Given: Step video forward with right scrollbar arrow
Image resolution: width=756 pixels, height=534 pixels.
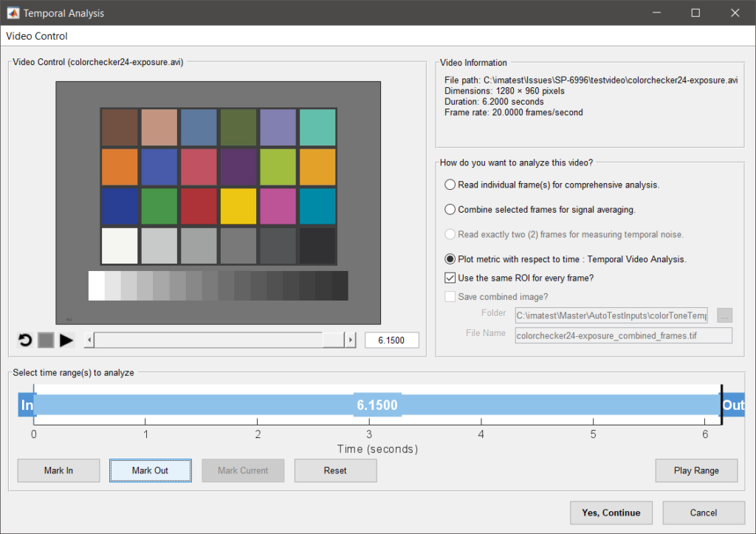Looking at the screenshot, I should [351, 340].
